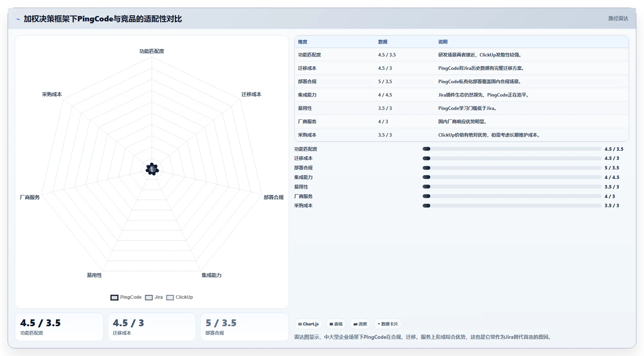644x356 pixels.
Task: Click the 易用性 axis label on the radar
Action: [94, 275]
